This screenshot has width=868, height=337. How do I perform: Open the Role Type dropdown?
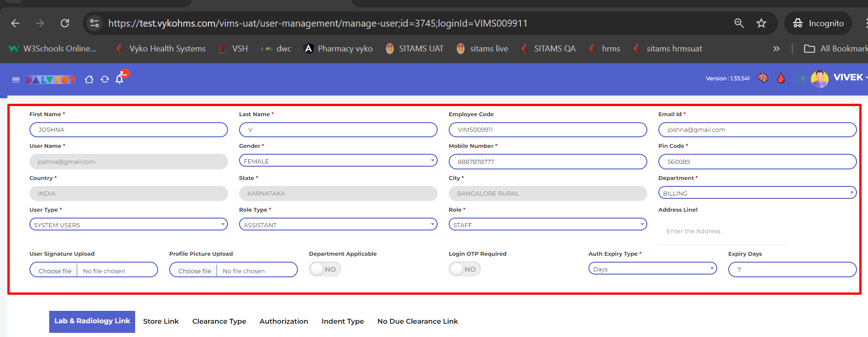[x=338, y=225]
